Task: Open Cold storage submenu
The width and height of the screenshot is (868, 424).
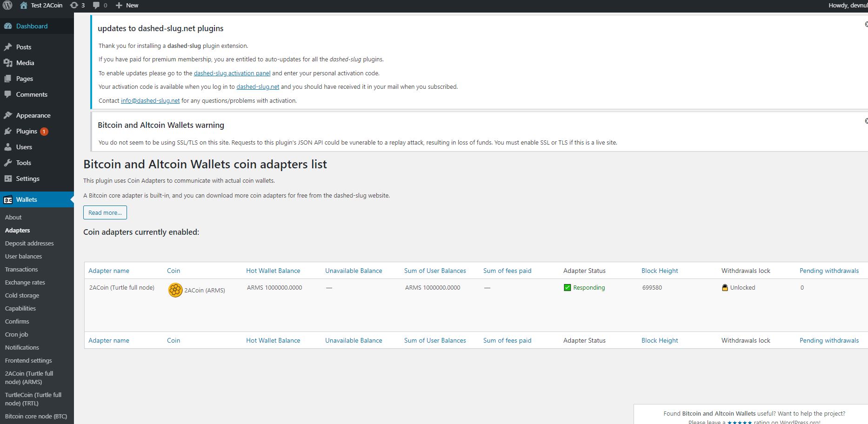Action: click(22, 295)
